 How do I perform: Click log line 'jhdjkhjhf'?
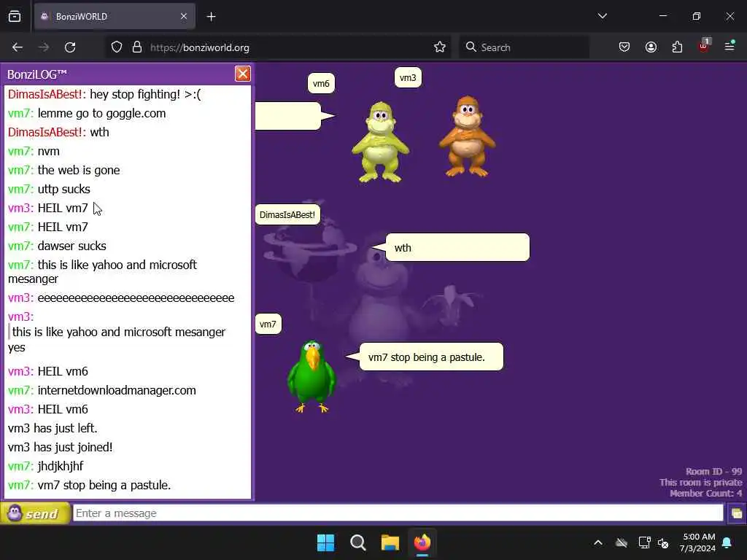61,466
